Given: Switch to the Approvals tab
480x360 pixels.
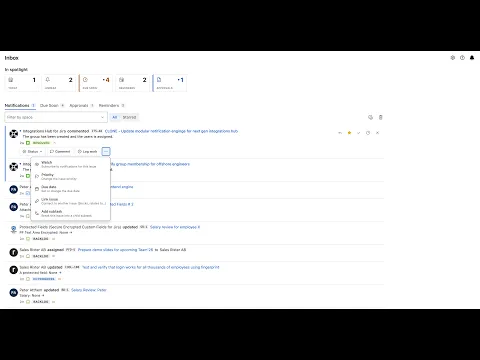Looking at the screenshot, I should (x=81, y=105).
